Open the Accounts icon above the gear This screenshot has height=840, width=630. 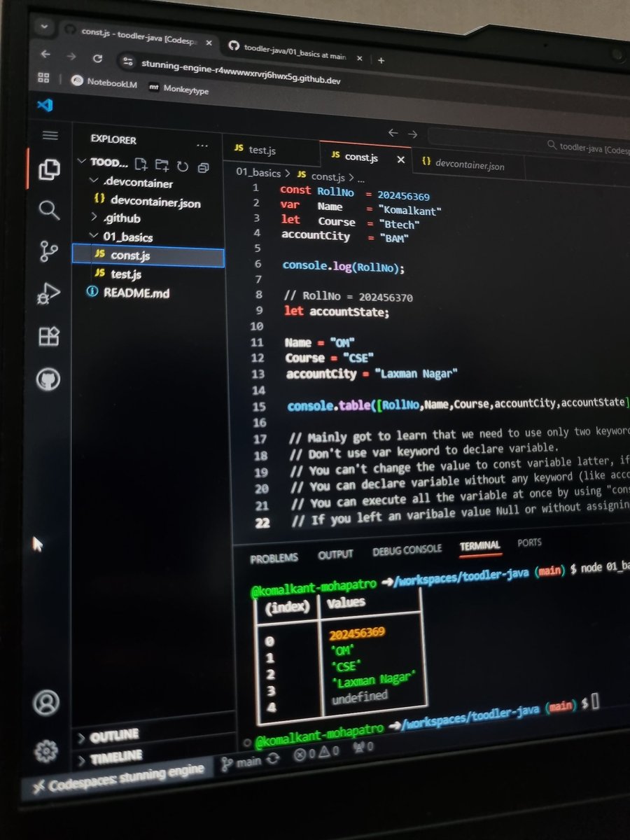click(x=46, y=703)
